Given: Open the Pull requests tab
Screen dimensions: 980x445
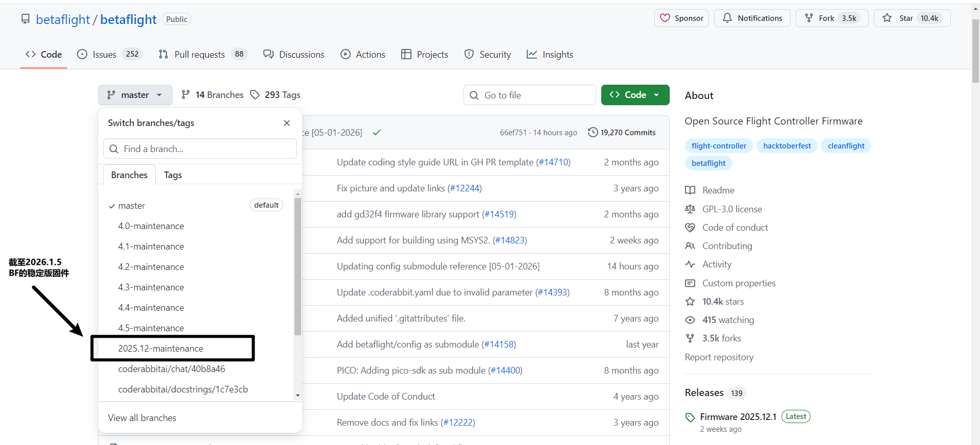Looking at the screenshot, I should [199, 55].
